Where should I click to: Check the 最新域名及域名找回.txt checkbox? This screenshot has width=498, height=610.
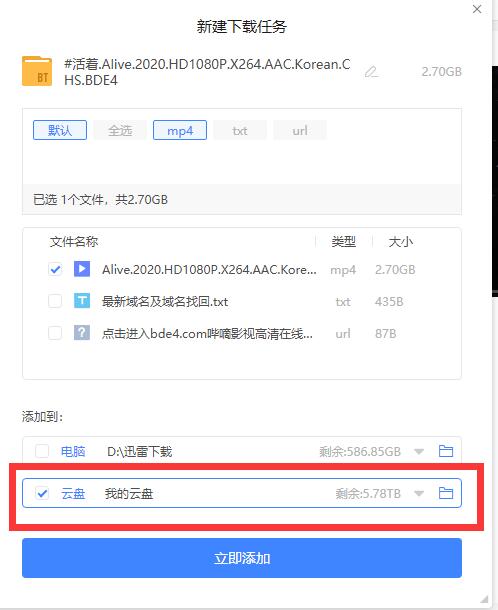click(x=55, y=301)
